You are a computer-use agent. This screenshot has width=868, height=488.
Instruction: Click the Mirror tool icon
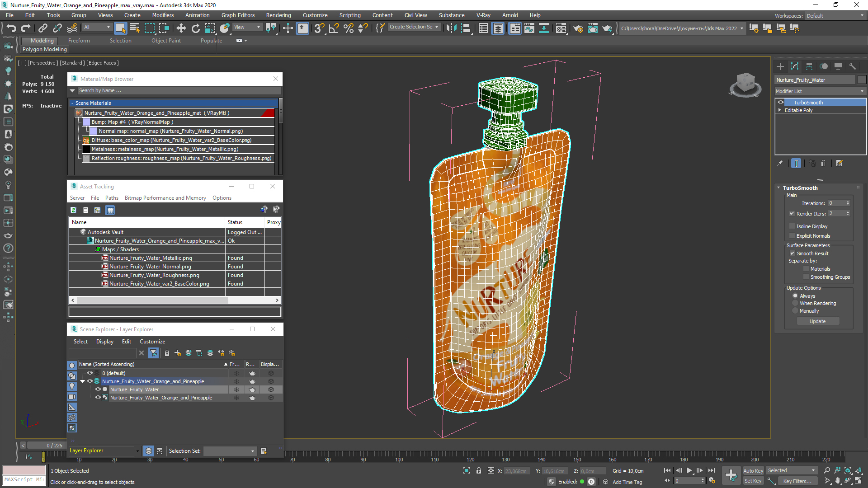pos(451,28)
